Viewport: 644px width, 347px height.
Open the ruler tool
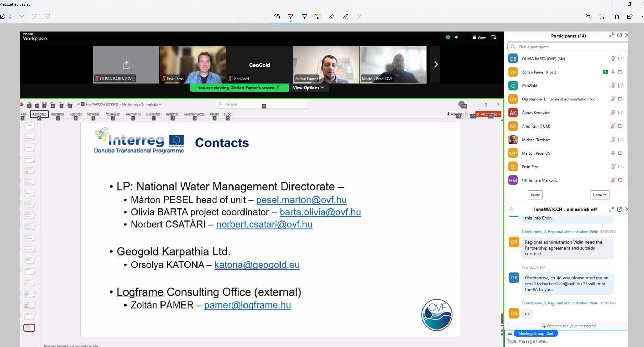[346, 16]
